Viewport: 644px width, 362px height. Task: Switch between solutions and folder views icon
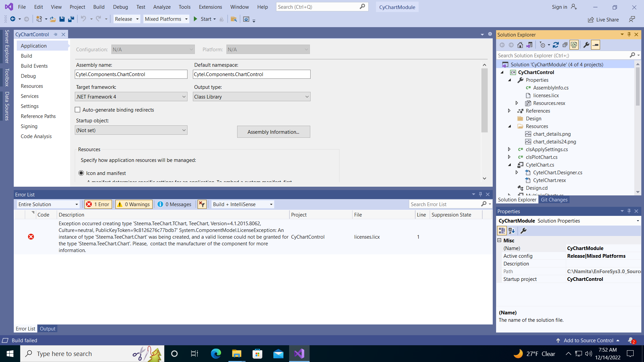click(529, 45)
